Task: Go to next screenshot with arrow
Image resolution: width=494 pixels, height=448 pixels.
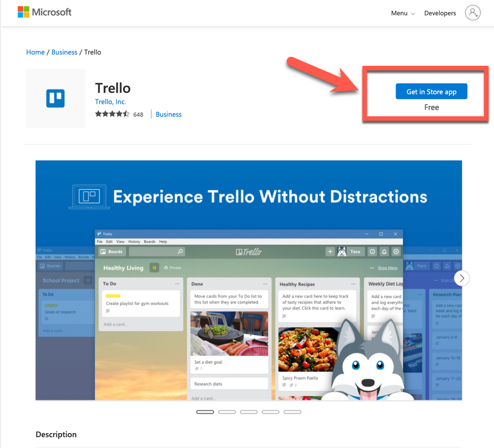Action: 461,278
